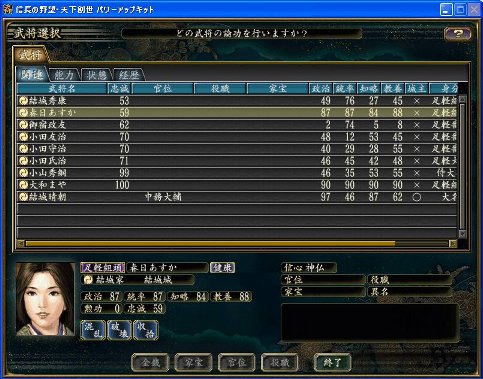Sort by the 政治 column header

coord(320,89)
